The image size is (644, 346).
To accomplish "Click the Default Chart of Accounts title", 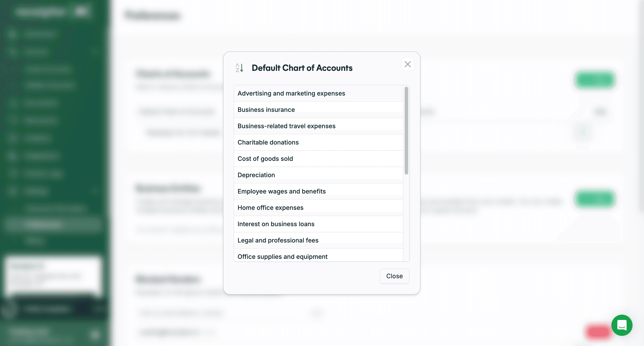I will (x=302, y=68).
